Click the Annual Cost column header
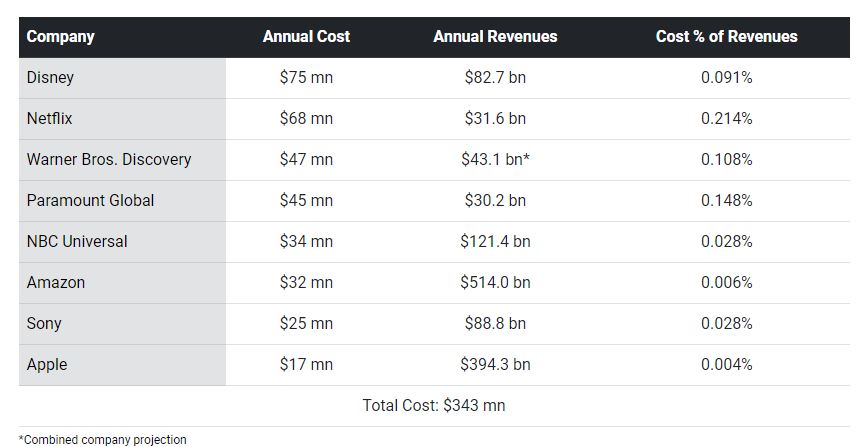 [x=306, y=37]
